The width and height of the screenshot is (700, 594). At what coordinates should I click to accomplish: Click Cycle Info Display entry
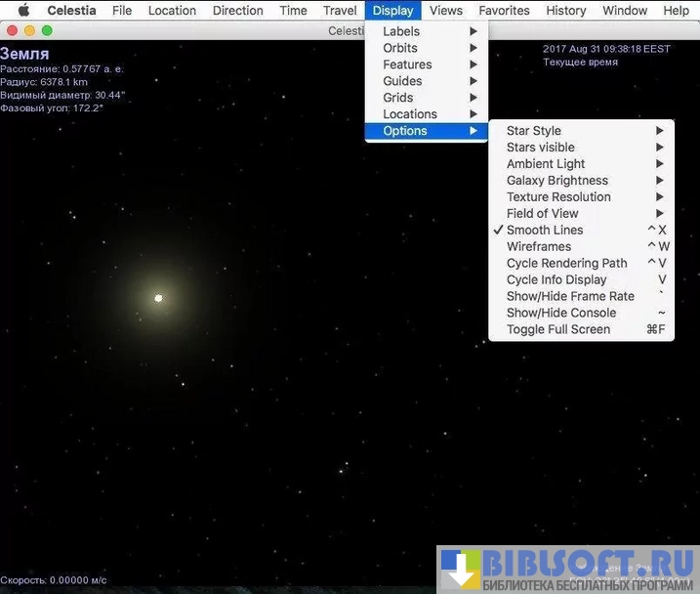coord(556,279)
